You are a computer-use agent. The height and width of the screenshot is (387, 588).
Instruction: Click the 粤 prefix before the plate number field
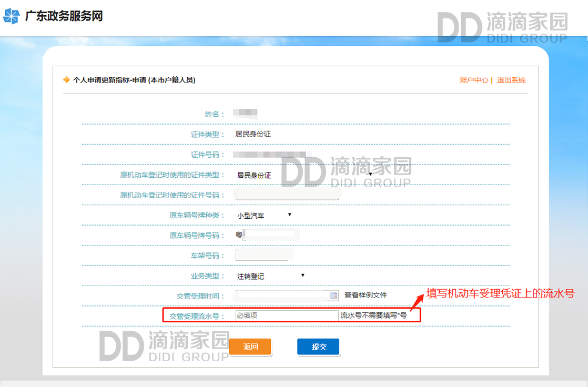click(238, 235)
